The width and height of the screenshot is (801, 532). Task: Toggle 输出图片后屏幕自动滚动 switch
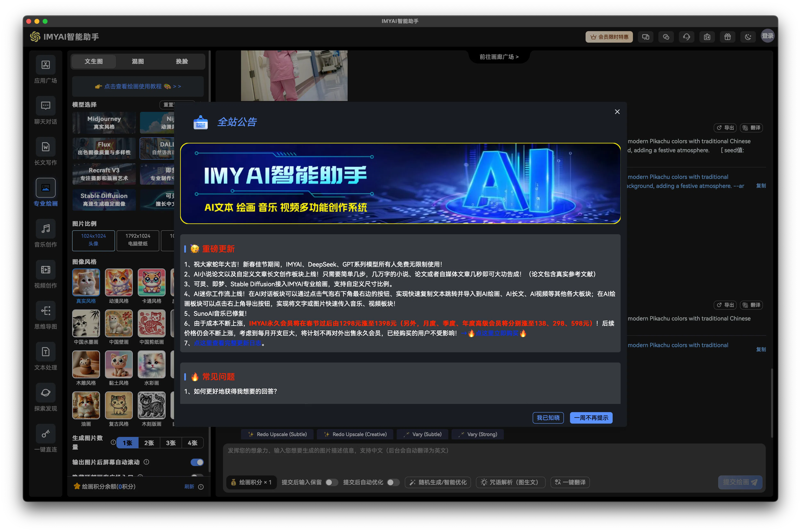tap(197, 462)
